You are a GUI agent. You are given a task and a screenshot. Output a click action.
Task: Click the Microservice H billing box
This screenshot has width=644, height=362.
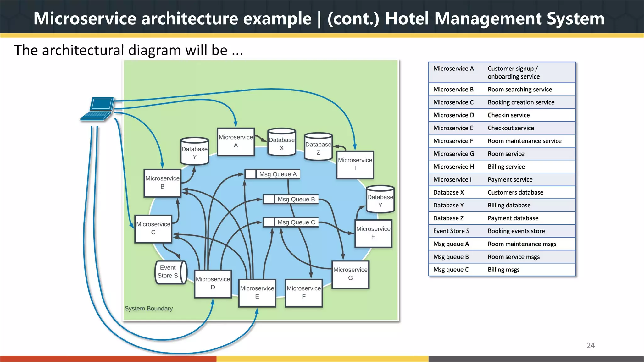tap(373, 233)
